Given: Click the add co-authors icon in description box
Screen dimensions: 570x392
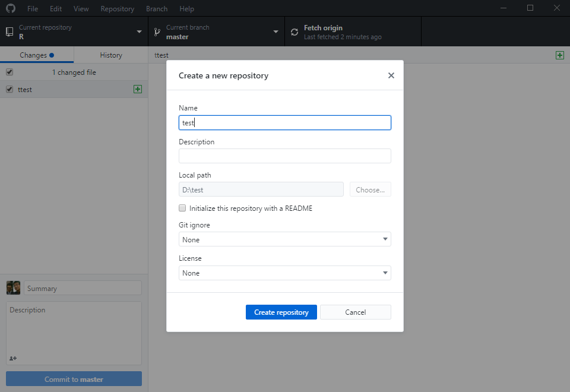Looking at the screenshot, I should tap(13, 358).
